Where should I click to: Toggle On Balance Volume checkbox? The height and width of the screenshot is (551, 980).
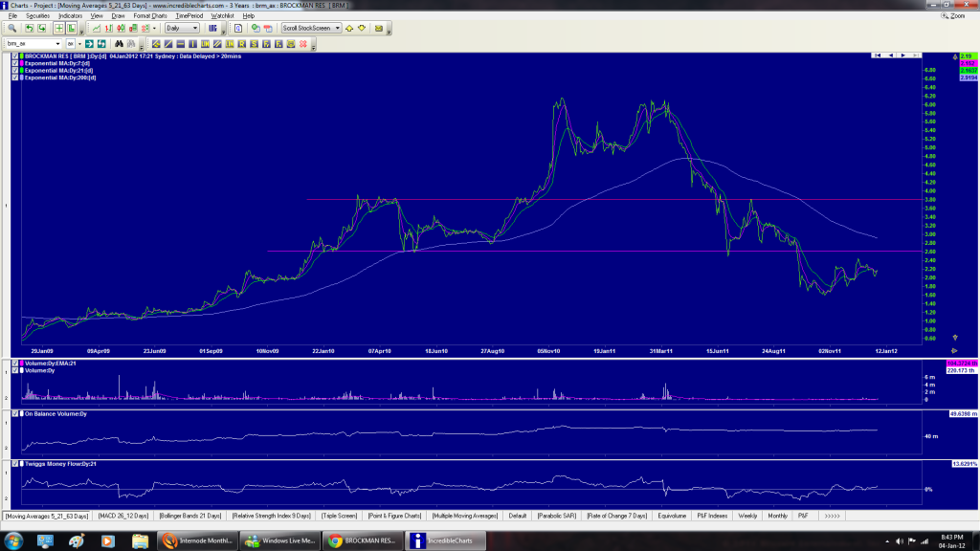15,413
